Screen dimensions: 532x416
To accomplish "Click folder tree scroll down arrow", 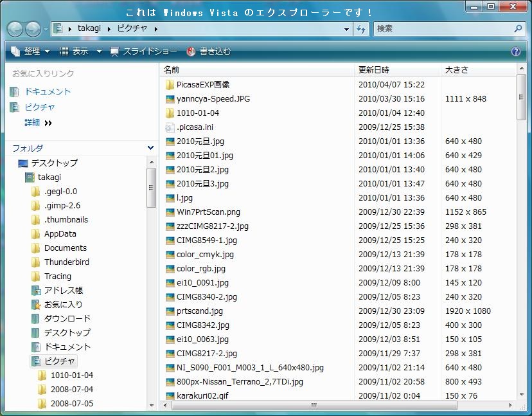I will point(152,406).
